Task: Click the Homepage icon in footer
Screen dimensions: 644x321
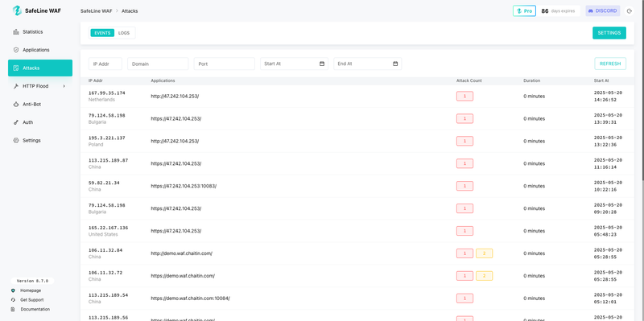Action: pos(13,290)
